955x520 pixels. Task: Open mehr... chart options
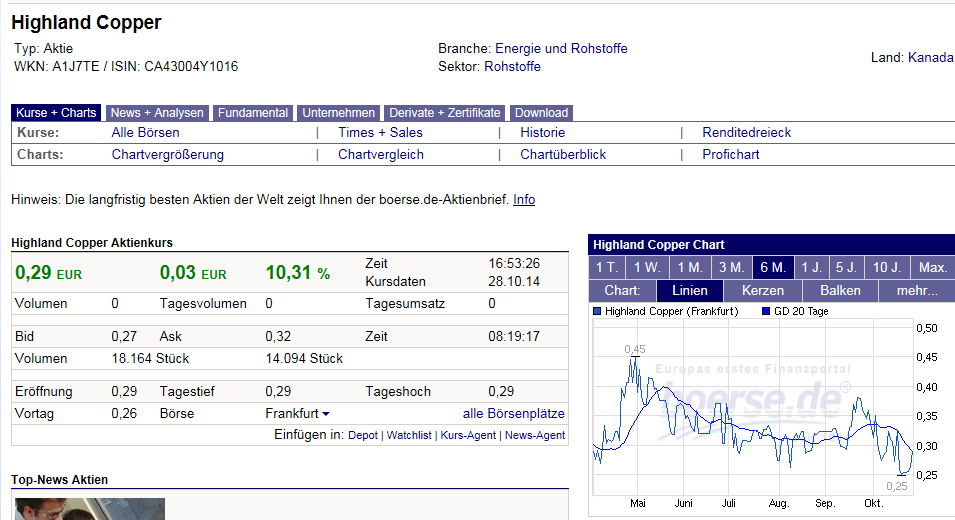tap(917, 290)
